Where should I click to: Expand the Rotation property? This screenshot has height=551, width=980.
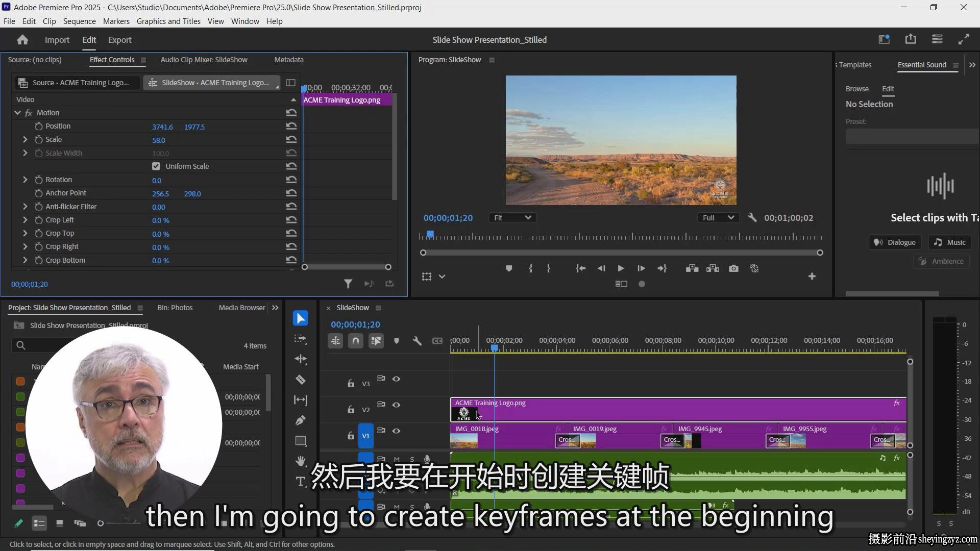tap(25, 180)
